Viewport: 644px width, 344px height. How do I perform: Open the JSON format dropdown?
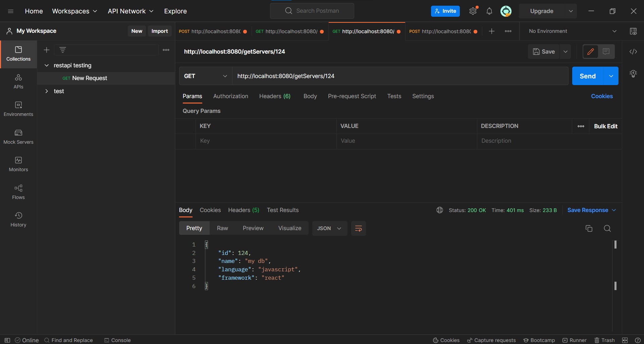pos(329,228)
